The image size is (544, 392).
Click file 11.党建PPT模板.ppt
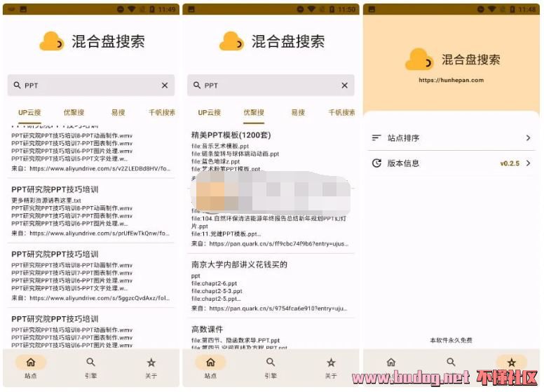point(226,234)
